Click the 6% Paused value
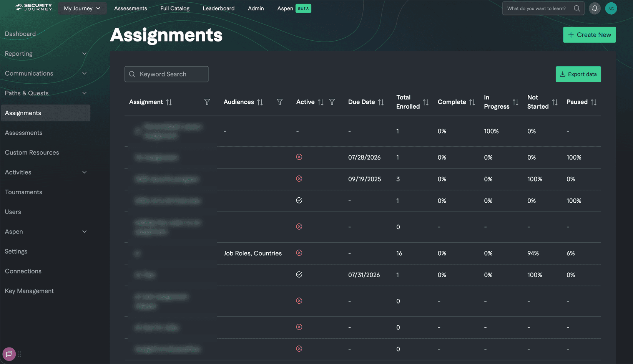 [x=571, y=253]
